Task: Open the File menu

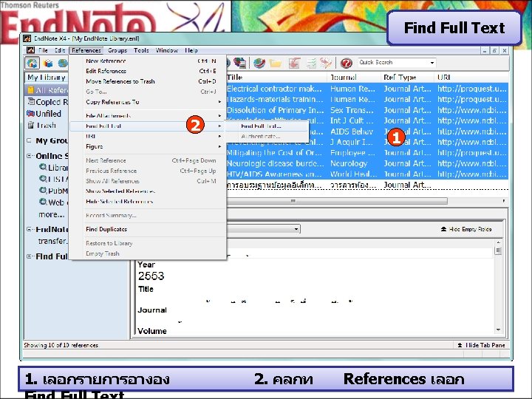Action: click(43, 50)
